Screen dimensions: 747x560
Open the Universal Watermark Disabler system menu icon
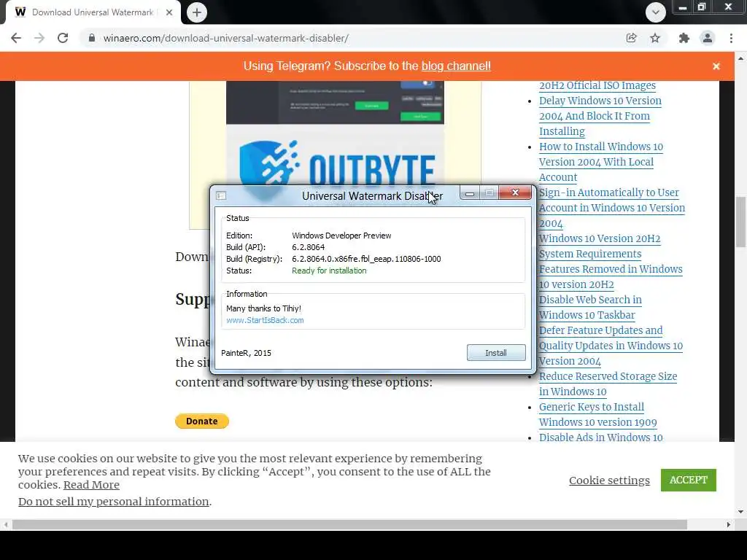(221, 195)
